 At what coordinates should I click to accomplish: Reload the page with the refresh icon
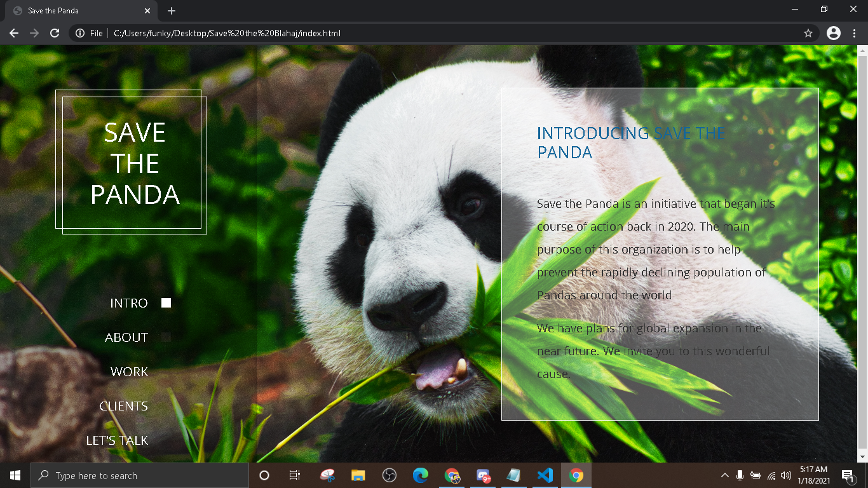[55, 33]
